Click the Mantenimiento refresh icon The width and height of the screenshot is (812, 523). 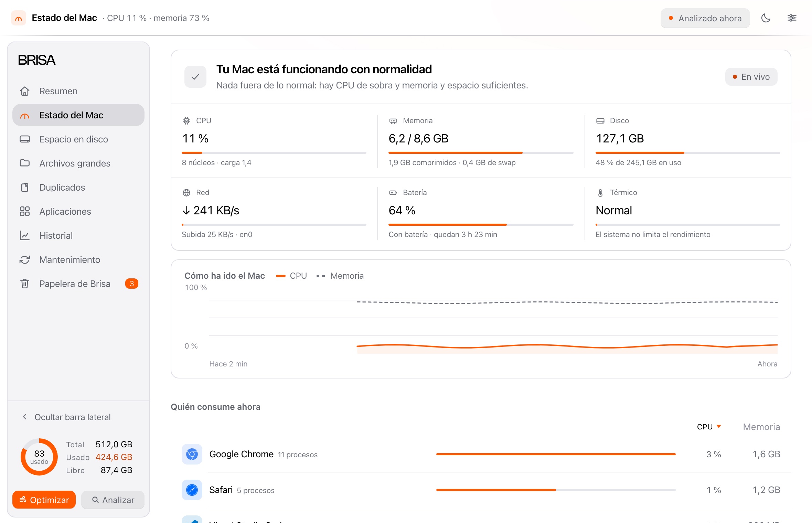click(25, 259)
